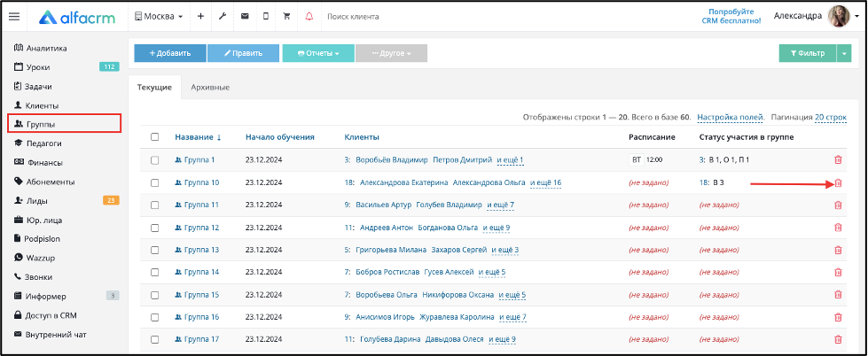Open the Москва branch dropdown

pos(159,17)
